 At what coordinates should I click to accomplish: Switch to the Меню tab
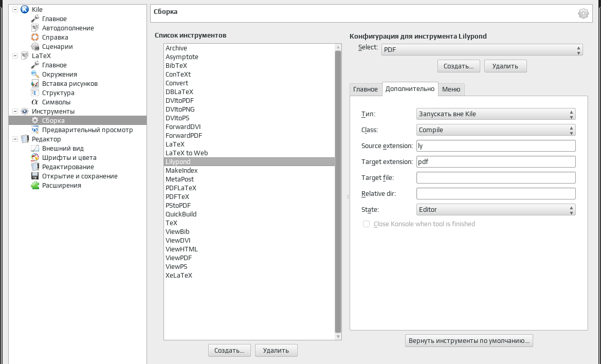click(x=451, y=89)
